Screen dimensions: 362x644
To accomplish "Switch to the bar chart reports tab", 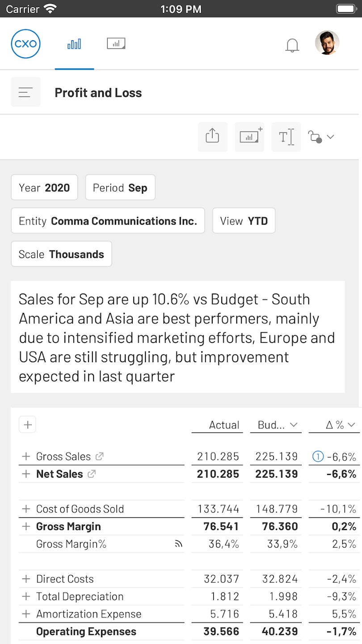I will (x=74, y=44).
